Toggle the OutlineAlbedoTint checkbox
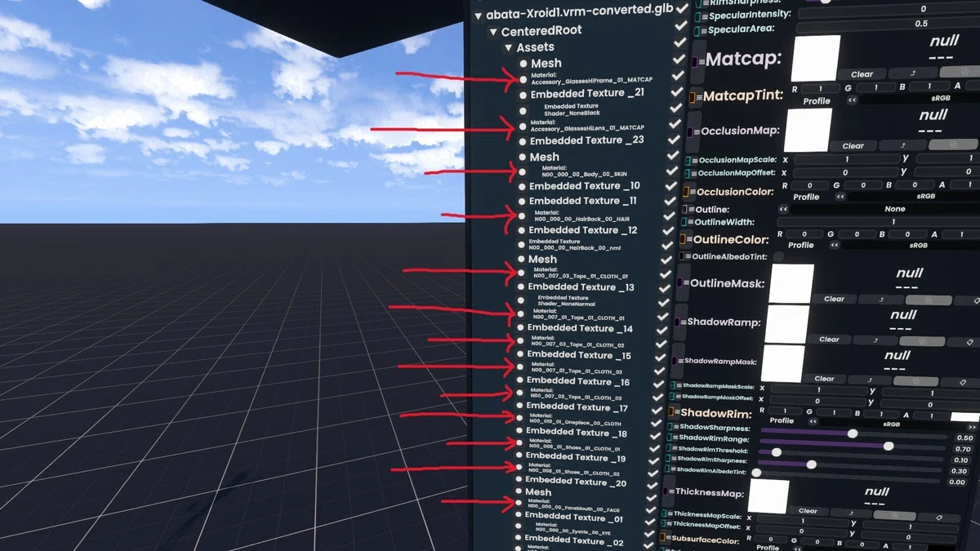This screenshot has width=980, height=551. coord(778,256)
